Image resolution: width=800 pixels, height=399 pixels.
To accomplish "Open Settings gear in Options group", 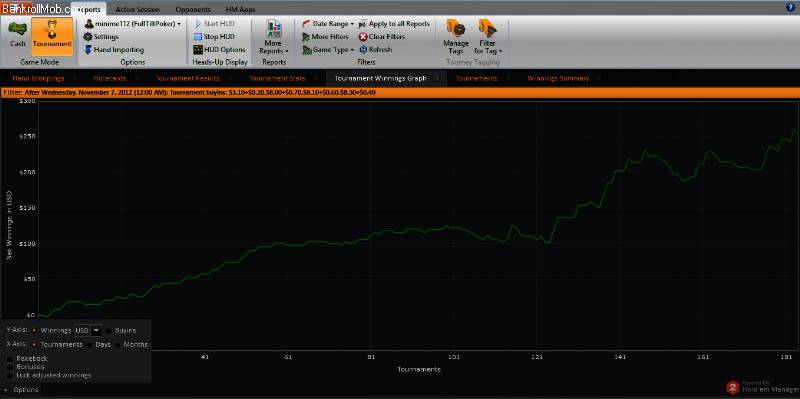I will [88, 37].
